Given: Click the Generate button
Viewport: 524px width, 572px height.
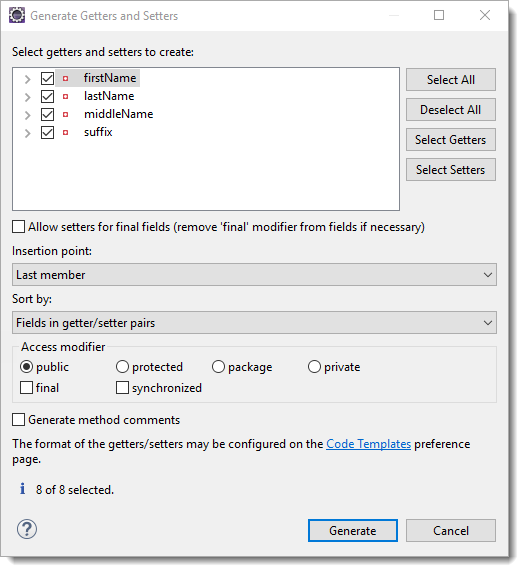Looking at the screenshot, I should pyautogui.click(x=353, y=530).
